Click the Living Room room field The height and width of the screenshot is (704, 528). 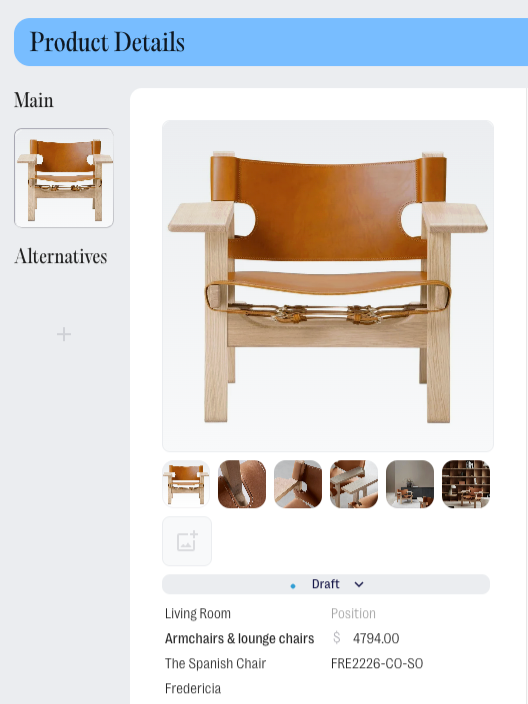tap(198, 613)
